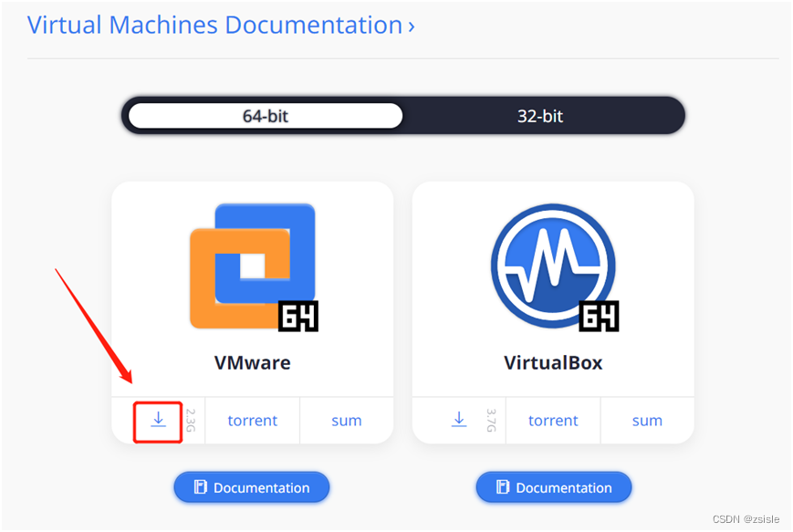The height and width of the screenshot is (532, 793).
Task: Open the VMware torrent link
Action: pos(253,421)
